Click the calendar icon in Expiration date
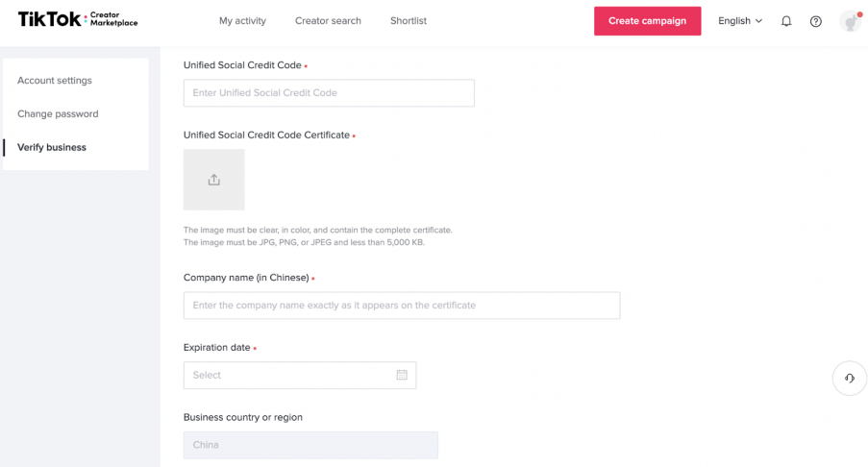The image size is (868, 467). 402,375
